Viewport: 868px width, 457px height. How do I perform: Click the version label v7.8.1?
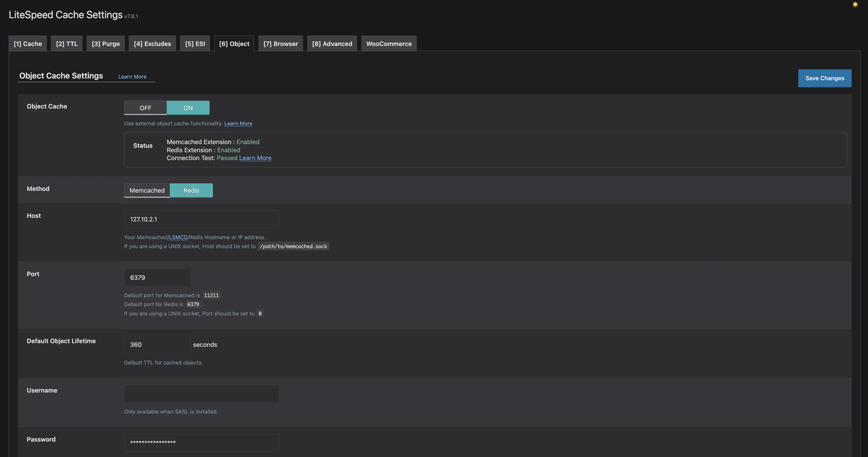(x=131, y=16)
